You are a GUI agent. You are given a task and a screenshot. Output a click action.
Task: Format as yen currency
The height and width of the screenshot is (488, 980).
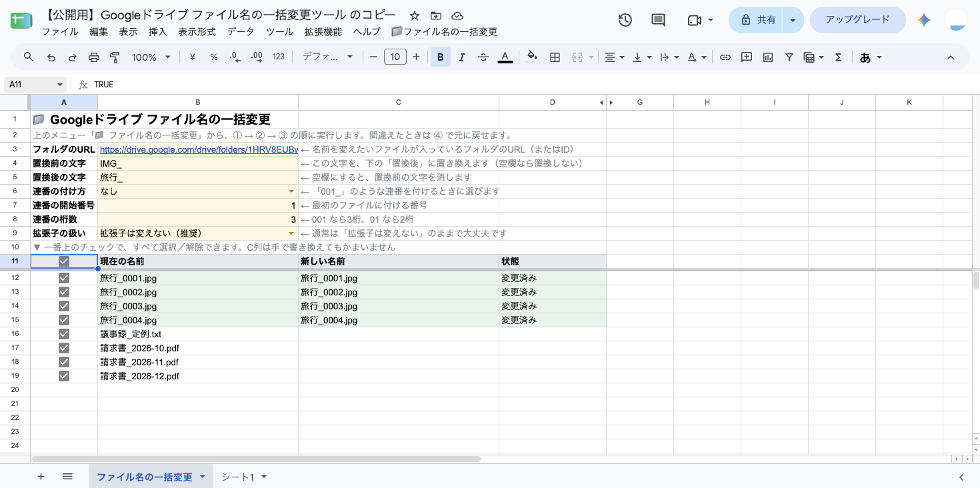click(x=193, y=57)
